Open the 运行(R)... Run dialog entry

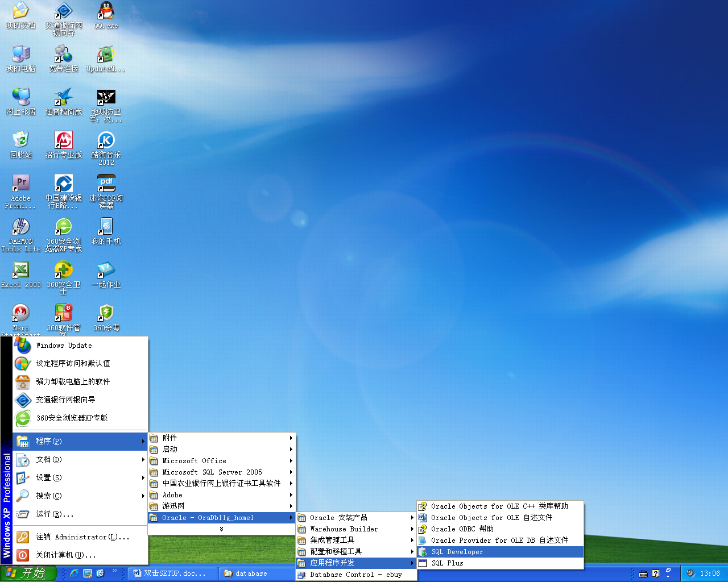coord(80,514)
